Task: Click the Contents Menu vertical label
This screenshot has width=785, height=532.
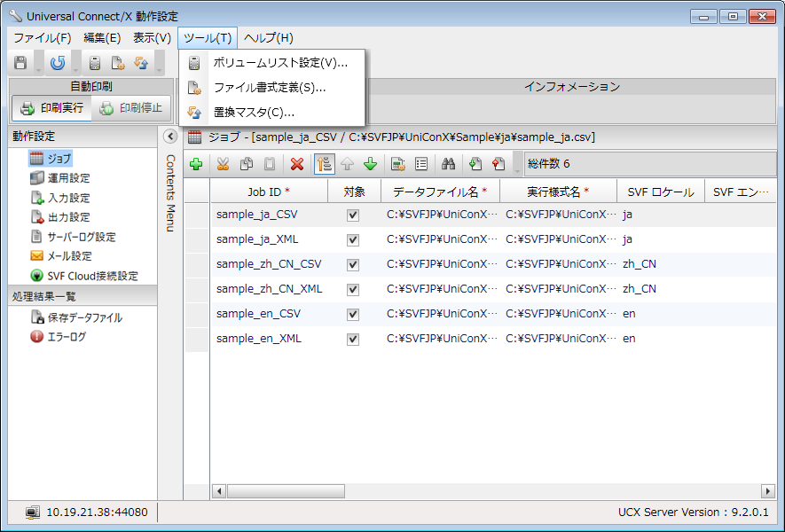Action: (170, 193)
